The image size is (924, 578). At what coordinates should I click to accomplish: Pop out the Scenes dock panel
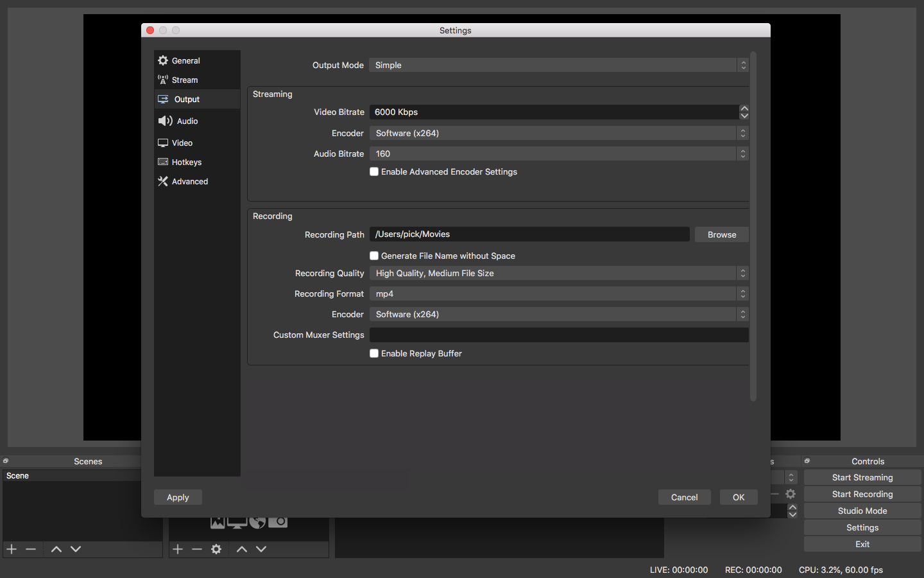click(6, 461)
